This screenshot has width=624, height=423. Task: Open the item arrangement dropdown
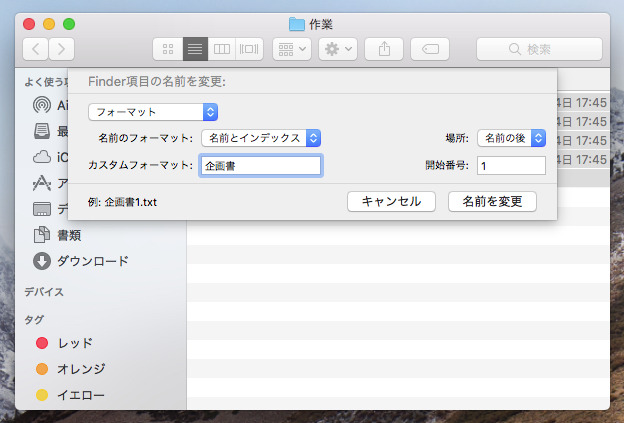[x=291, y=48]
